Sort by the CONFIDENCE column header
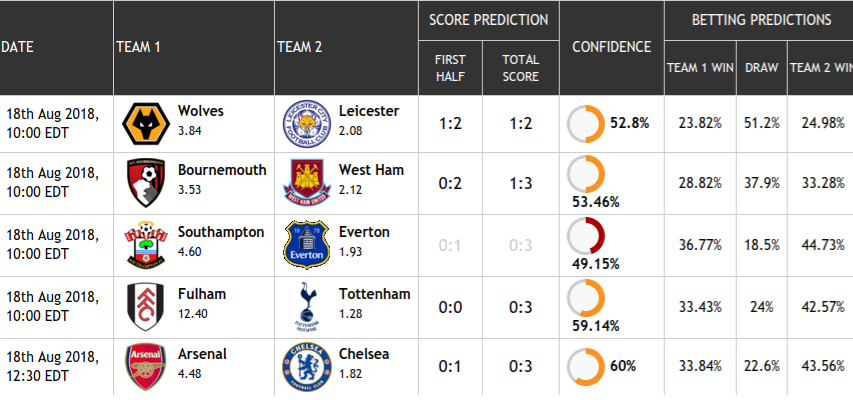The width and height of the screenshot is (853, 400). (x=611, y=47)
